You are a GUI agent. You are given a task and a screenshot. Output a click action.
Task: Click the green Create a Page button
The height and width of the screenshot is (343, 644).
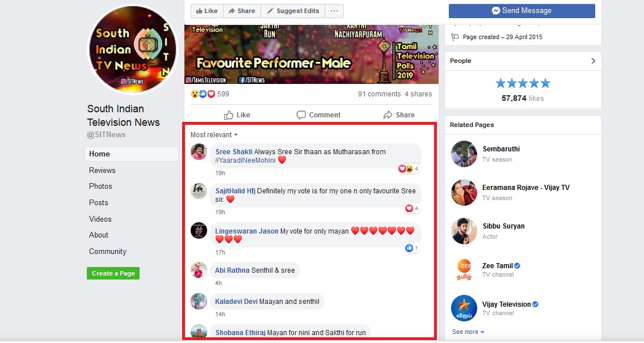pos(113,273)
